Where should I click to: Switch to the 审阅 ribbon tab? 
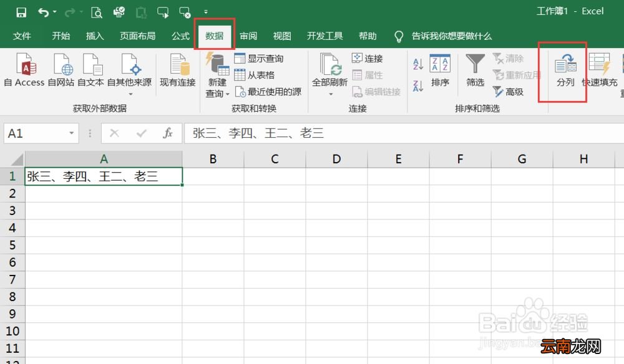pos(248,36)
